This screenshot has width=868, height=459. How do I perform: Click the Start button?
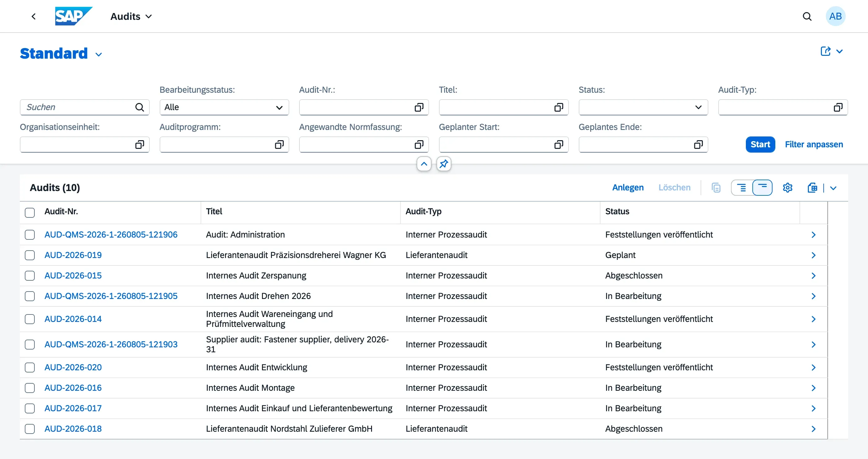[x=760, y=145]
